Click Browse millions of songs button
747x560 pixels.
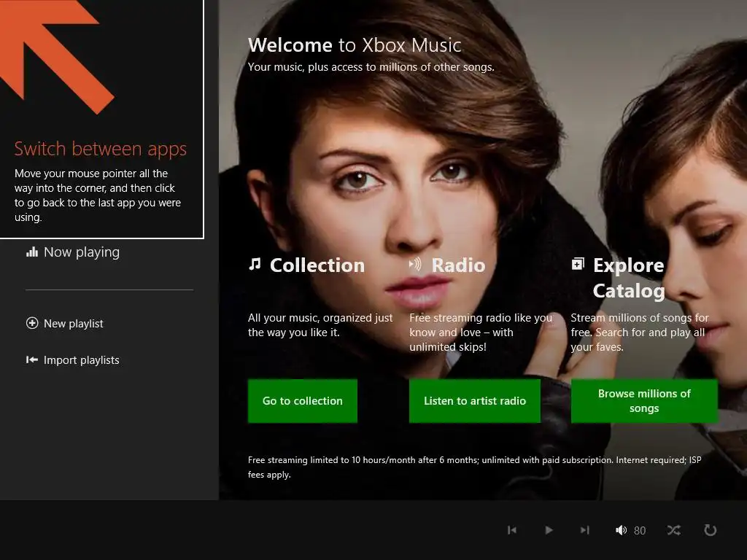click(644, 401)
